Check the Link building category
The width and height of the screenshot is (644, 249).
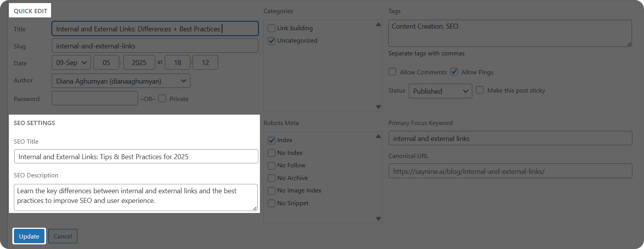pos(272,28)
